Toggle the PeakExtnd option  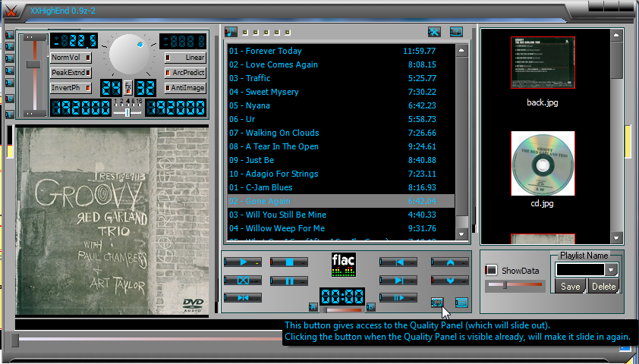pyautogui.click(x=71, y=73)
